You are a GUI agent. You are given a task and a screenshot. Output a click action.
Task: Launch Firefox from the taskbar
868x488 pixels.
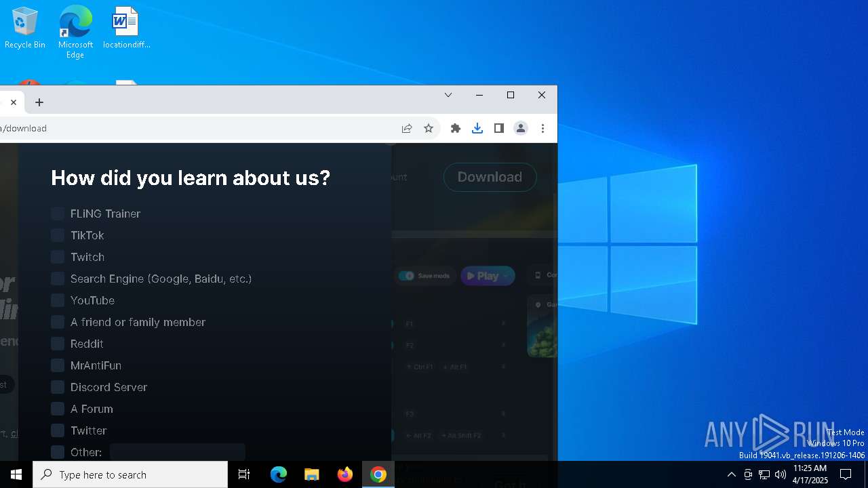[x=345, y=474]
